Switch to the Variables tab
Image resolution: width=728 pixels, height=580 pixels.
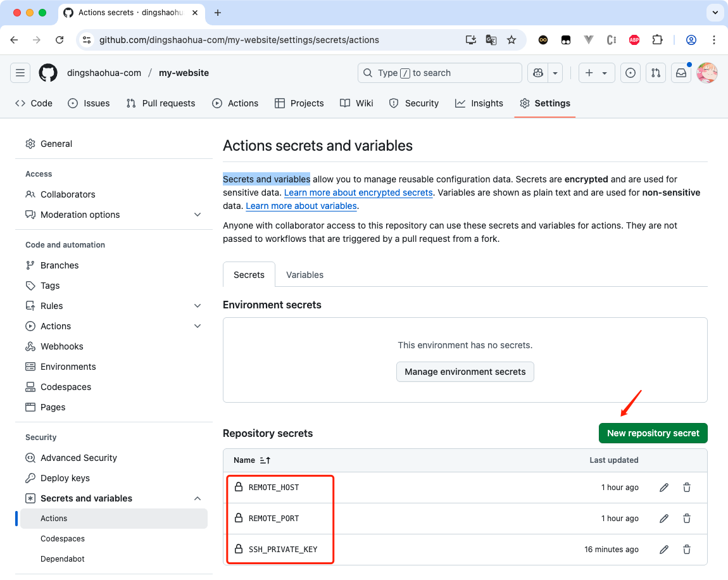(304, 275)
